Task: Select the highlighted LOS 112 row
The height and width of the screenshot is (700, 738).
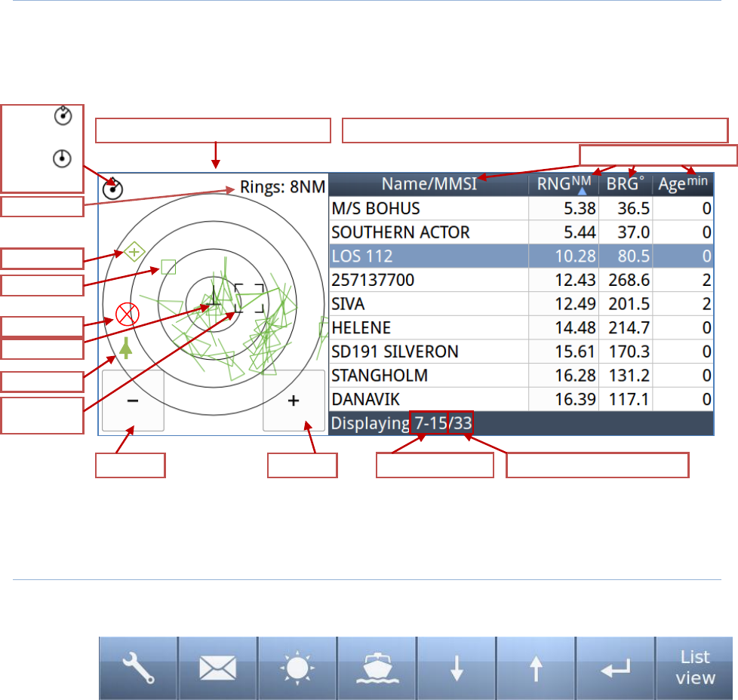Action: click(x=521, y=256)
